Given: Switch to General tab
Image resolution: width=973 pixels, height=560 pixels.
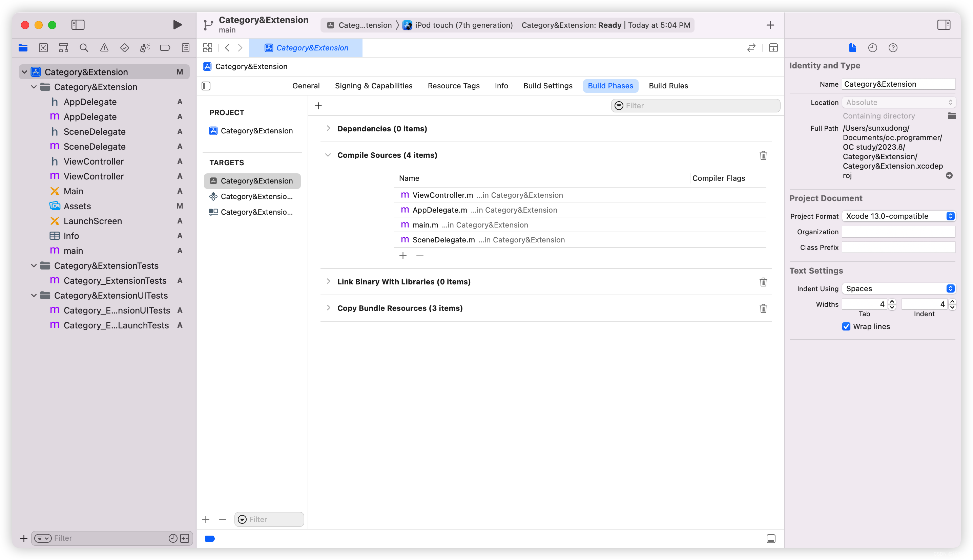Looking at the screenshot, I should 305,85.
